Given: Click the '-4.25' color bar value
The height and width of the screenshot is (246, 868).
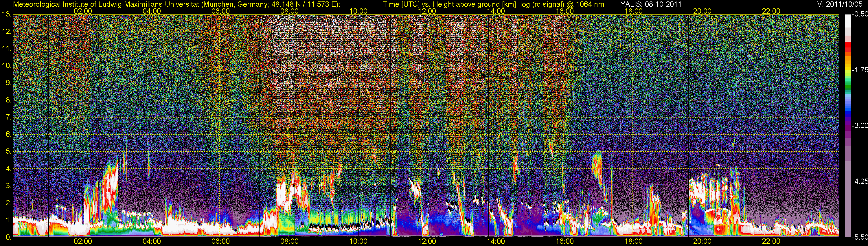Looking at the screenshot, I should (x=860, y=181).
